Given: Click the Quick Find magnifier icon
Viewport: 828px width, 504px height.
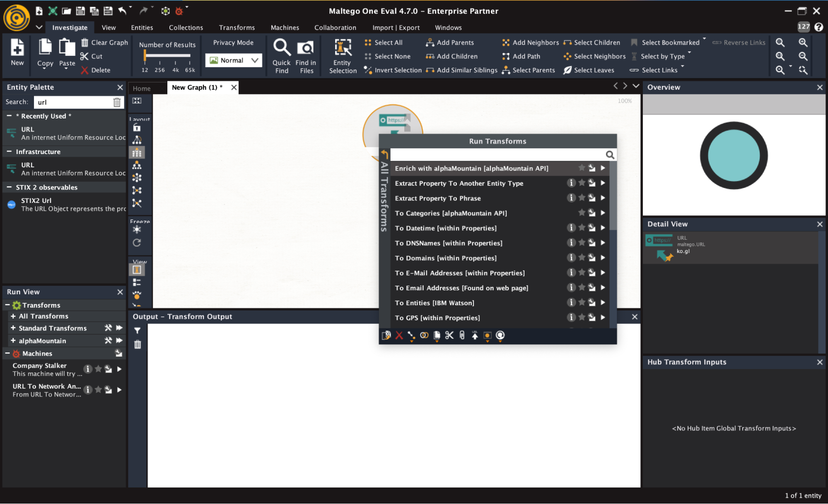Looking at the screenshot, I should 282,48.
